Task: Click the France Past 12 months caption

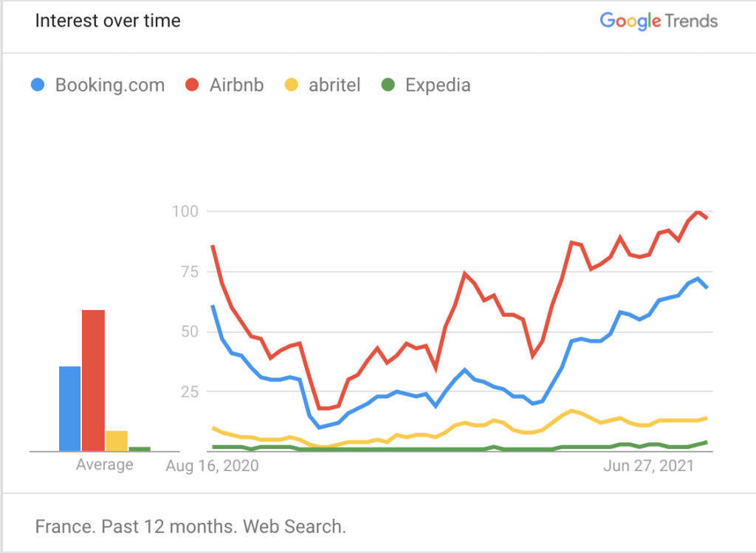Action: click(191, 526)
